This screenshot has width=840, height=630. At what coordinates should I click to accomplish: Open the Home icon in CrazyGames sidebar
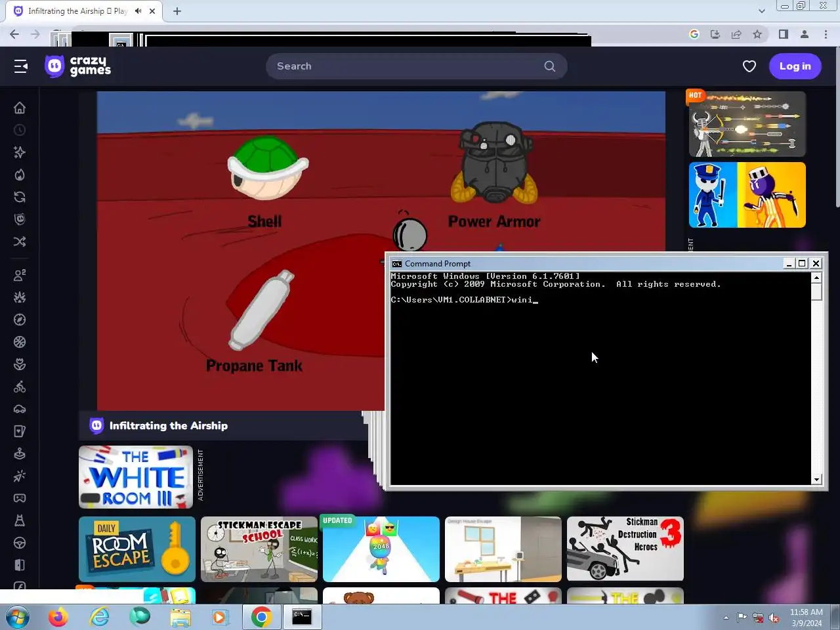coord(20,108)
